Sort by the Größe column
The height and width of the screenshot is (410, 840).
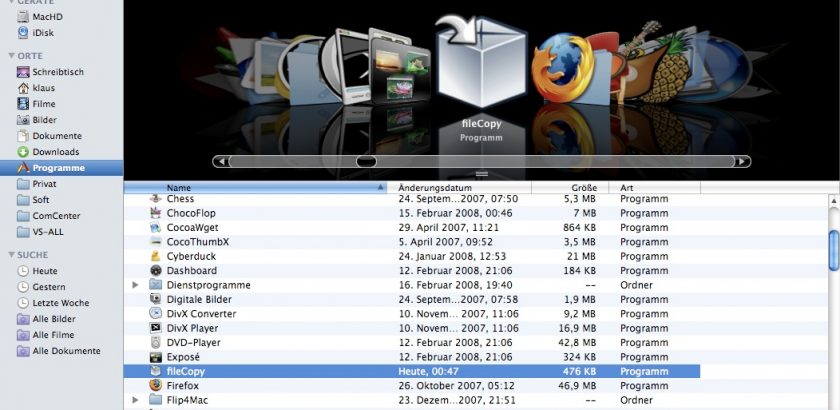point(570,188)
